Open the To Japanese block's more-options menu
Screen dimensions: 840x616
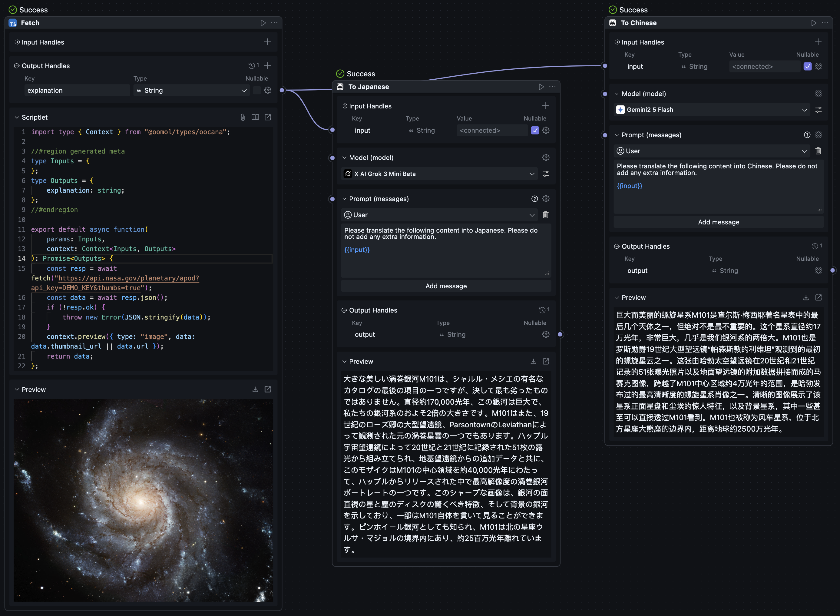pyautogui.click(x=552, y=87)
